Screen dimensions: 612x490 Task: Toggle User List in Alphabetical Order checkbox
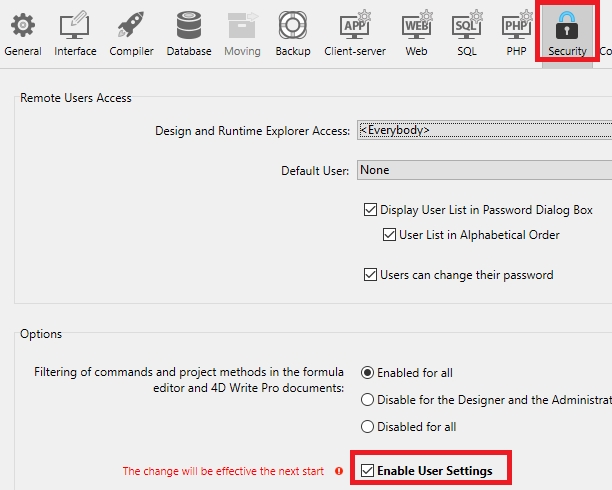pyautogui.click(x=390, y=235)
